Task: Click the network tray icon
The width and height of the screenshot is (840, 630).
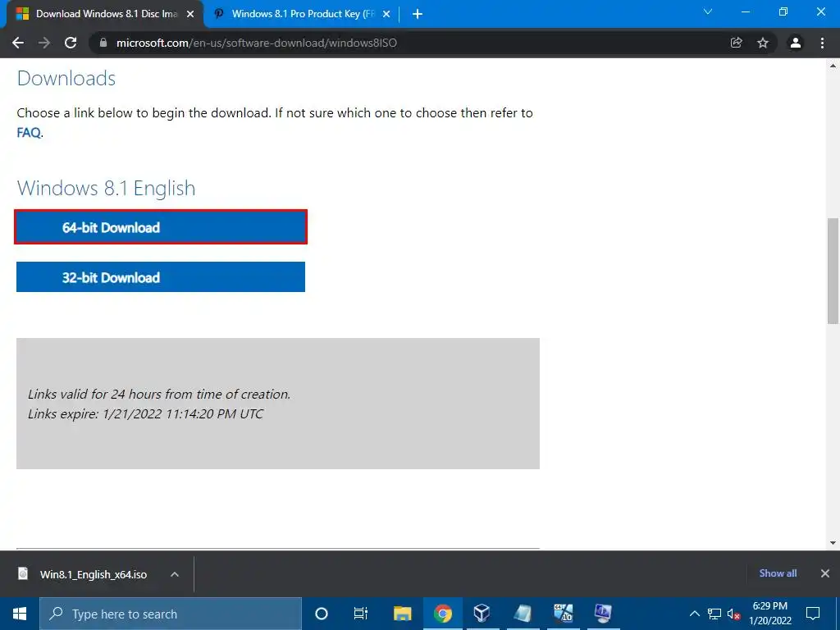Action: coord(714,614)
